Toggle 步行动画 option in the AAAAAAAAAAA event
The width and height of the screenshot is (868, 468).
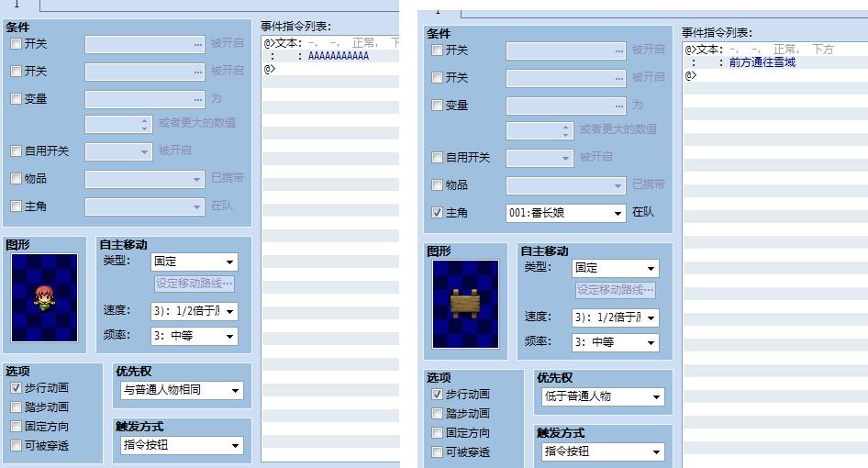pos(16,387)
